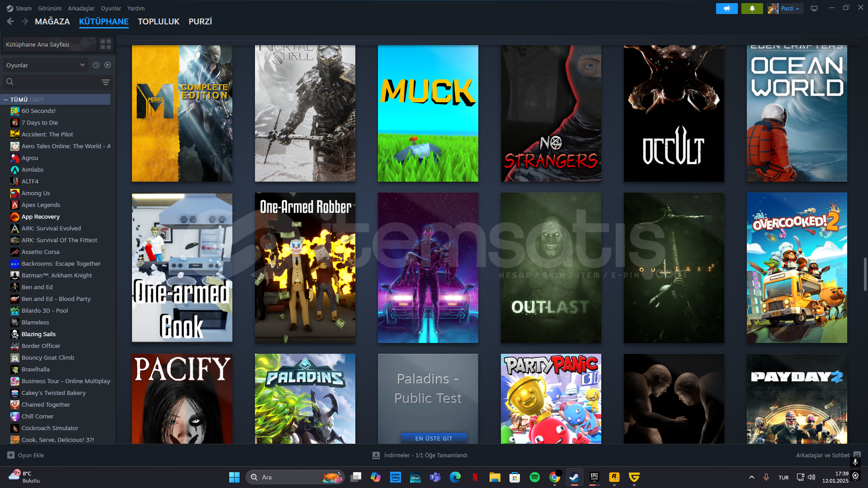Open the Mortal Shell cover
The width and height of the screenshot is (868, 488).
[305, 113]
